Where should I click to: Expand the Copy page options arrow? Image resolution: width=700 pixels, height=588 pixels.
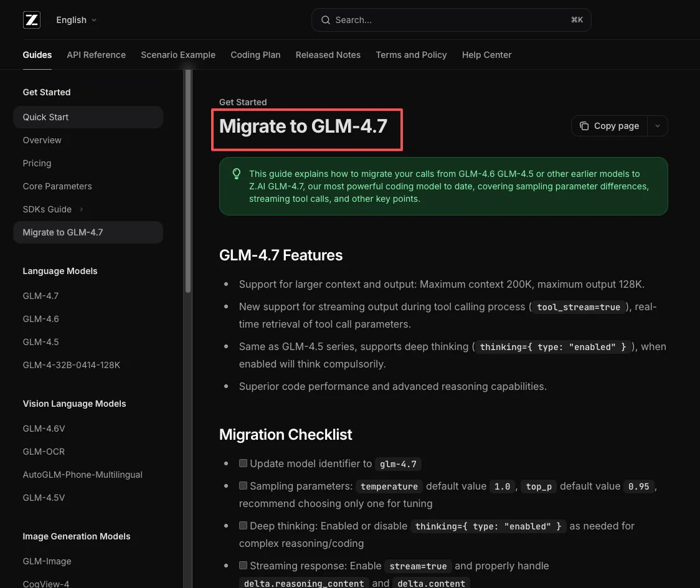coord(658,126)
